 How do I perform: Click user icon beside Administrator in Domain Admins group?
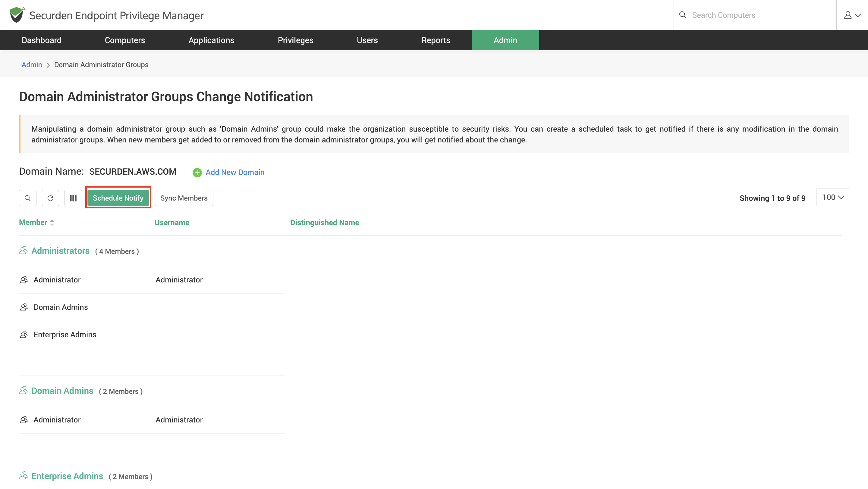24,420
